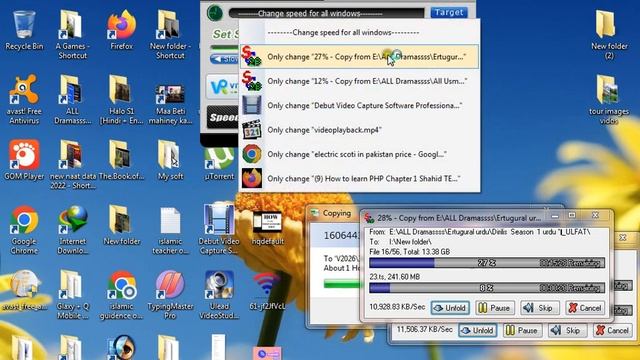Launch GOM Player from desktop
Viewport: 640px width, 360px height.
(24, 160)
